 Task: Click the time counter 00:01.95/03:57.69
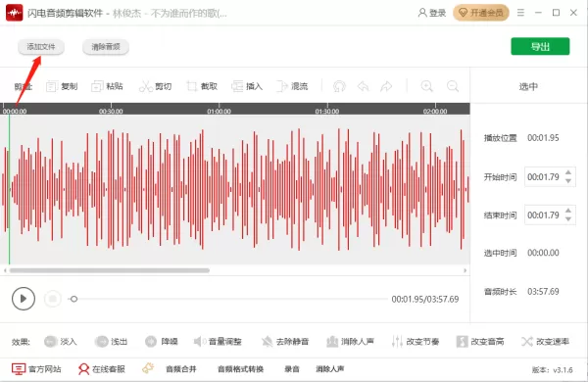(x=425, y=299)
